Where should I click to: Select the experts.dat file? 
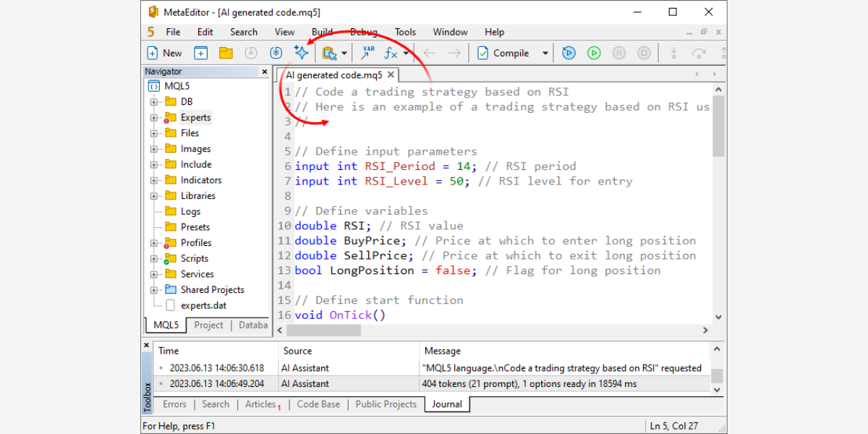[x=203, y=305]
